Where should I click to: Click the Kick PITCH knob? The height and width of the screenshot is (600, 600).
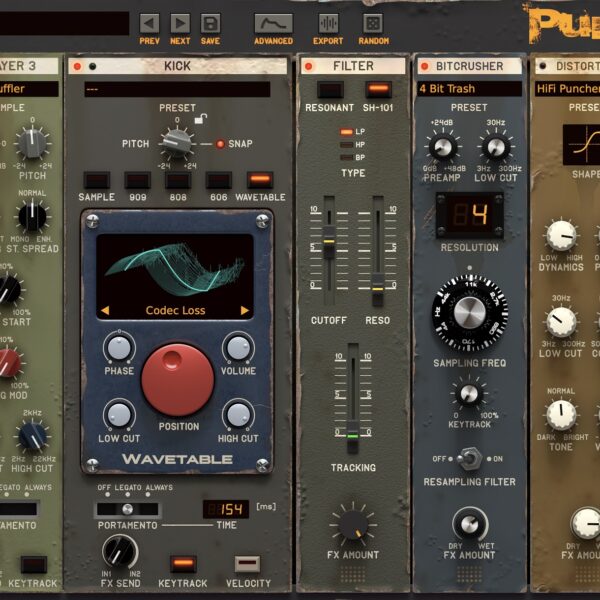(177, 143)
